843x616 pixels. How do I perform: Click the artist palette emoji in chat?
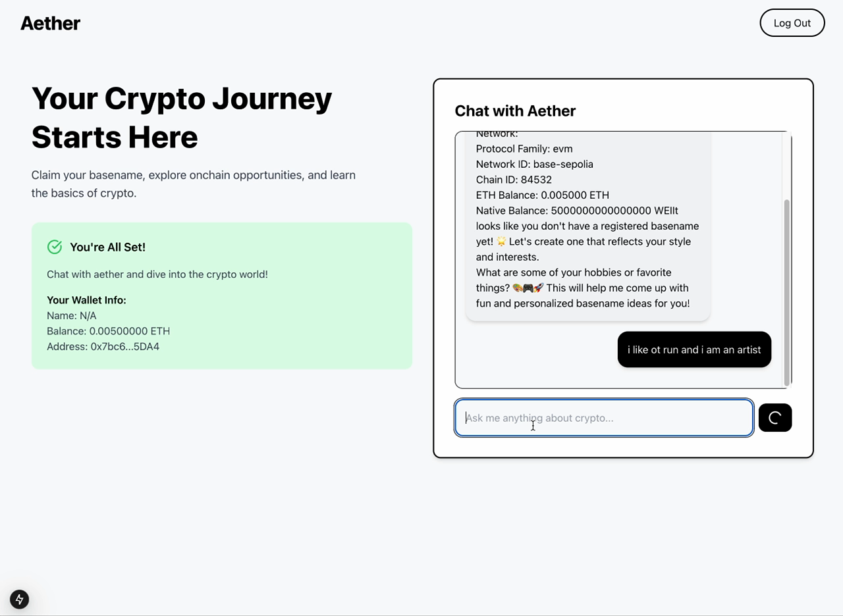[x=518, y=288]
